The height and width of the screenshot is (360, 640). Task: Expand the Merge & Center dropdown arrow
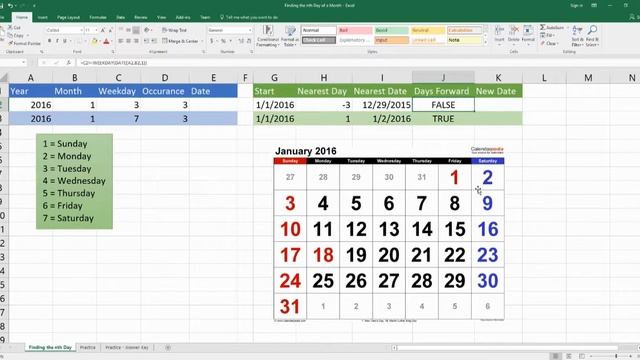(x=202, y=41)
